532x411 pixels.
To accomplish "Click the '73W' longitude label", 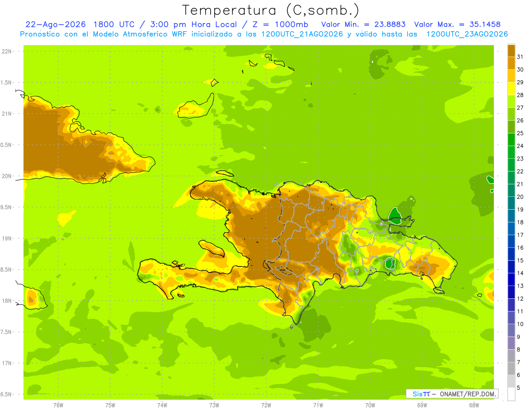I will pos(214,405).
